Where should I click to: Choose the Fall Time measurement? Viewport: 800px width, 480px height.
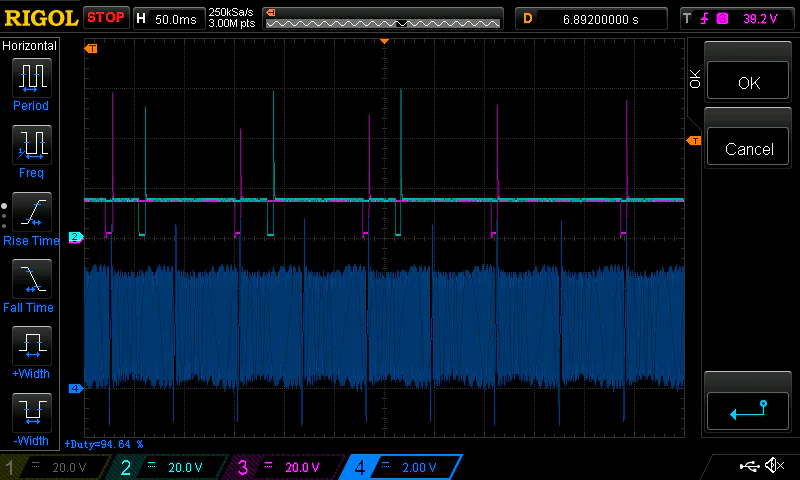[30, 279]
